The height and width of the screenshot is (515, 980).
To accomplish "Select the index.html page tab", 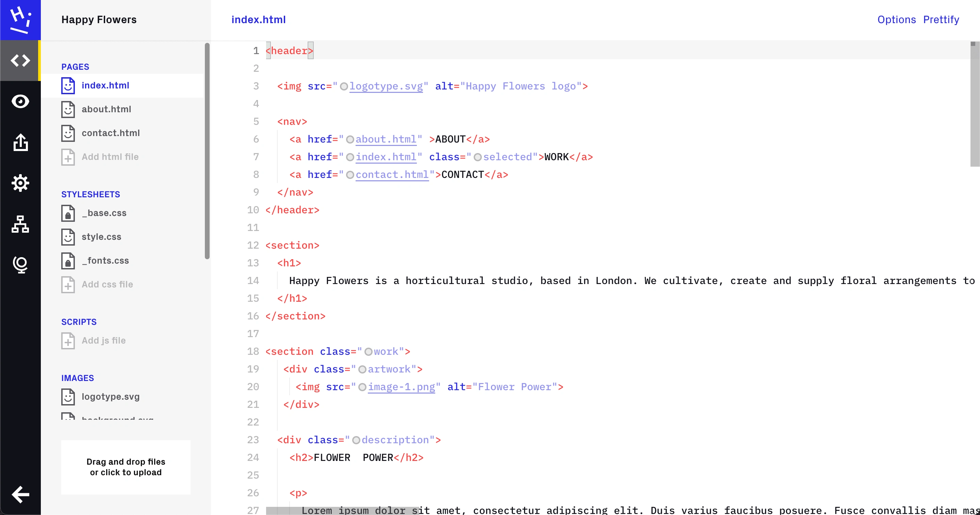I will tap(105, 85).
